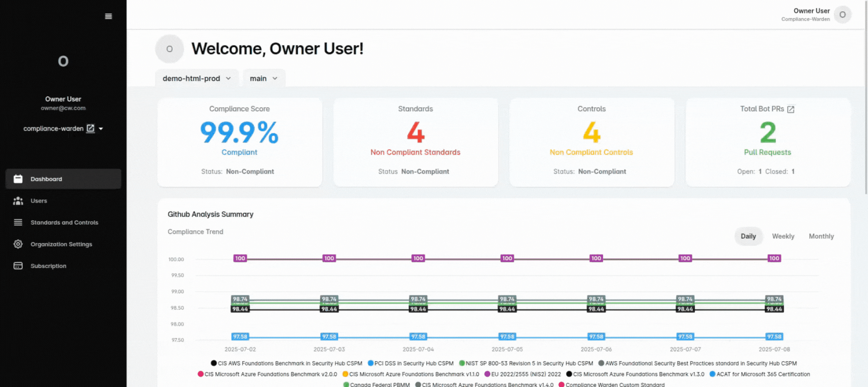868x387 pixels.
Task: Click the Compliance Trend label
Action: (195, 232)
